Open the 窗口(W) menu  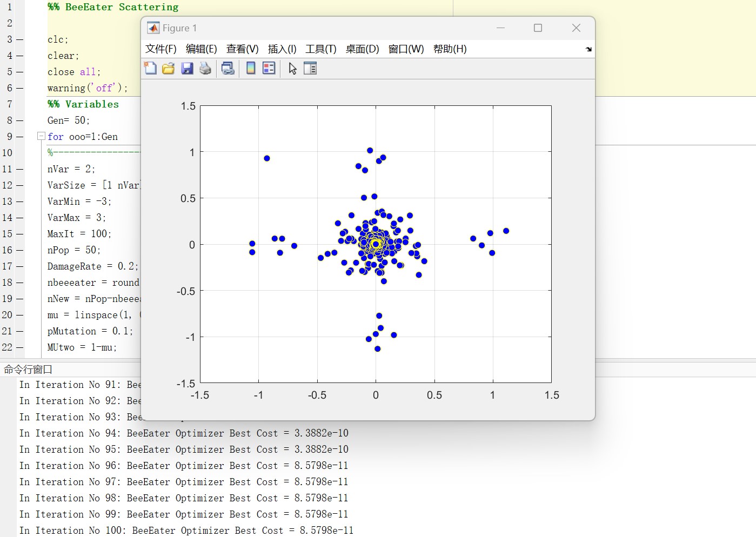coord(406,49)
